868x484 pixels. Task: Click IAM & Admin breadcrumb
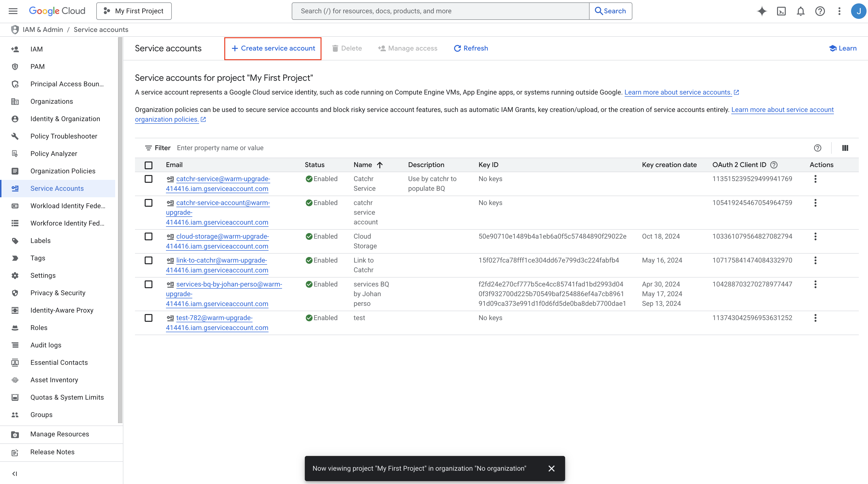coord(43,30)
